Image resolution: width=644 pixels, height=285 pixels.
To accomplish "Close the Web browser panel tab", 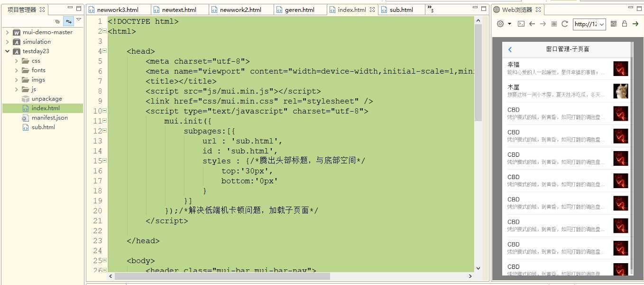I will coord(538,9).
